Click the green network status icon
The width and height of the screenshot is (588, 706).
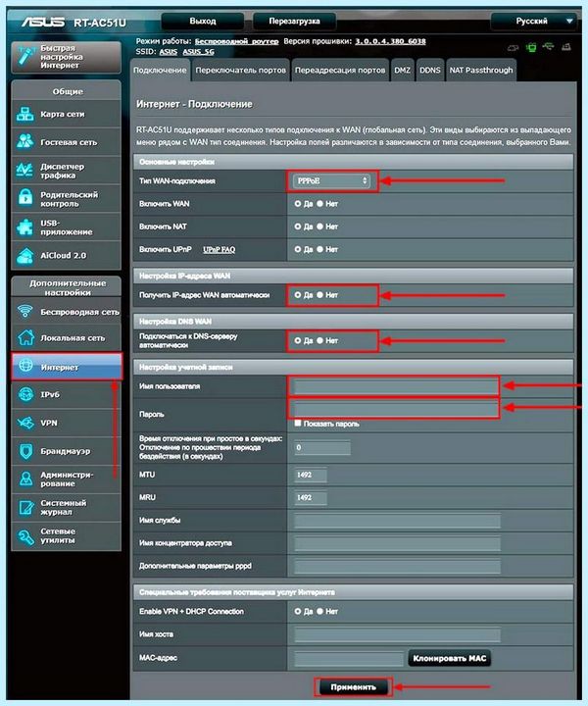[x=531, y=47]
